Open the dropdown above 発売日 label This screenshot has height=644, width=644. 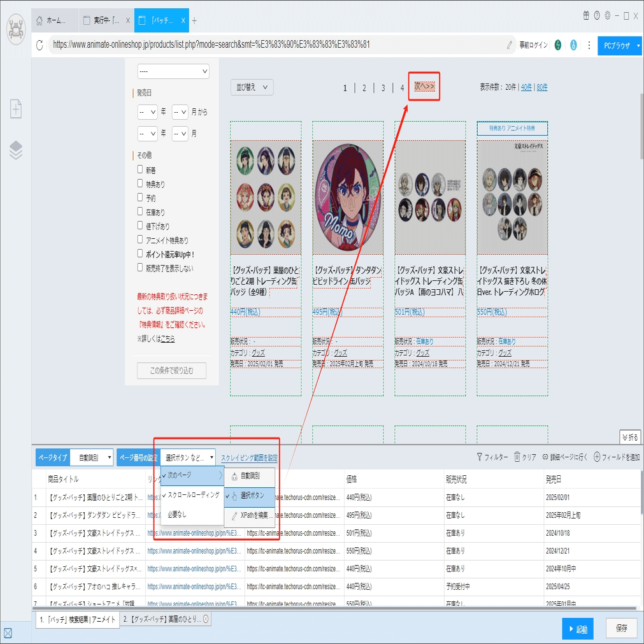tap(173, 71)
